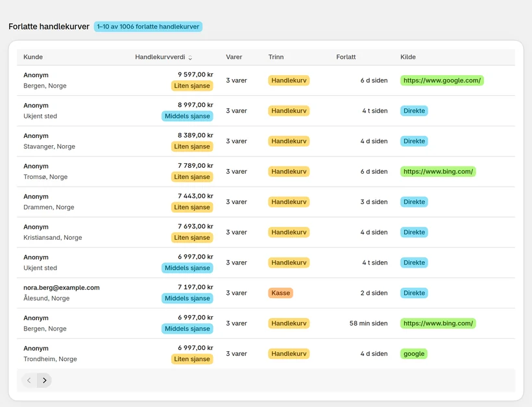
Task: Click Kristiansand, Norge location text
Action: coord(53,238)
